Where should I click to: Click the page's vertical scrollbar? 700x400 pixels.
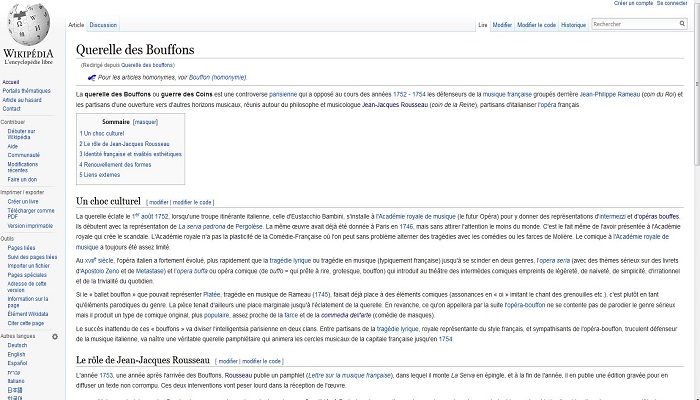(695, 200)
